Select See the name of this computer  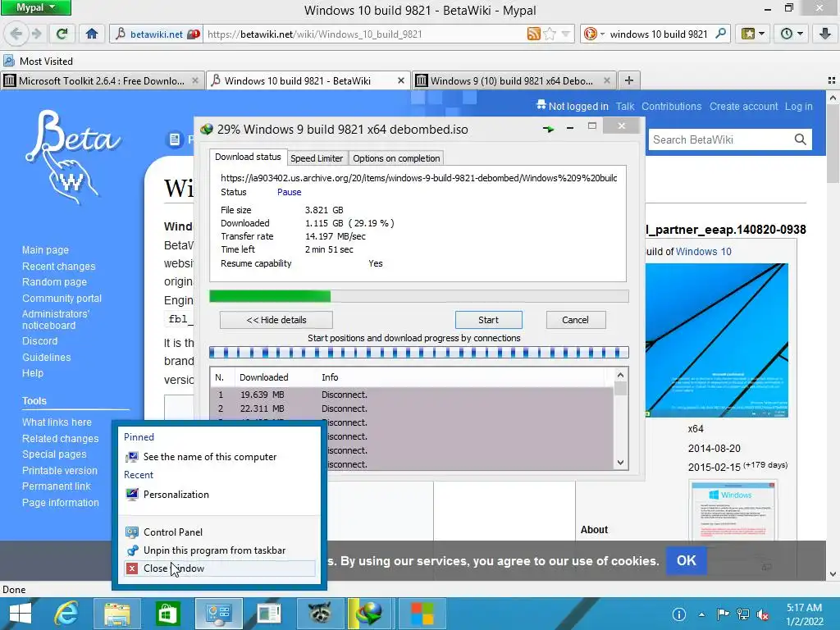[x=220, y=457]
